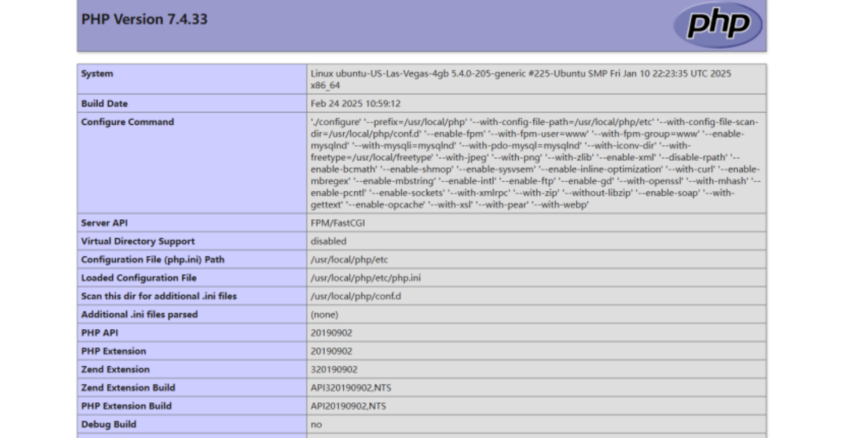Click the Server API value FPM/FastCGI
The image size is (868, 438).
(337, 223)
